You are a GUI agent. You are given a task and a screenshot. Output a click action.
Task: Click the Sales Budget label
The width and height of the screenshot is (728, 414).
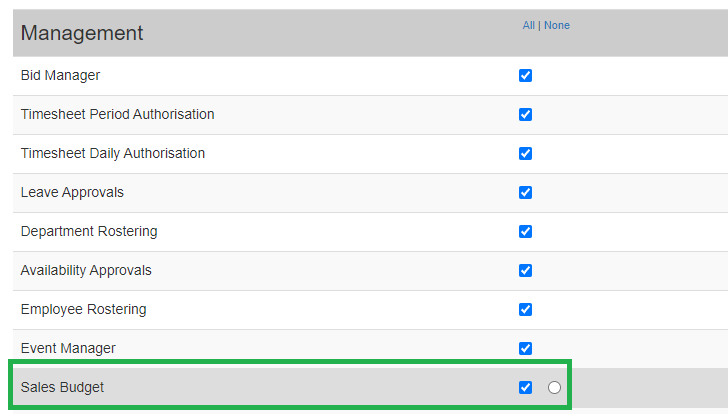(x=62, y=387)
